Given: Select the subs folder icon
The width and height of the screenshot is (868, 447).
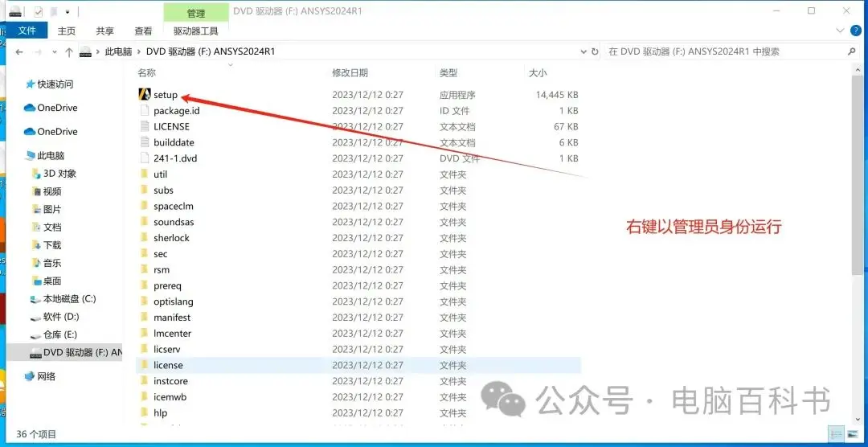Looking at the screenshot, I should click(x=145, y=190).
